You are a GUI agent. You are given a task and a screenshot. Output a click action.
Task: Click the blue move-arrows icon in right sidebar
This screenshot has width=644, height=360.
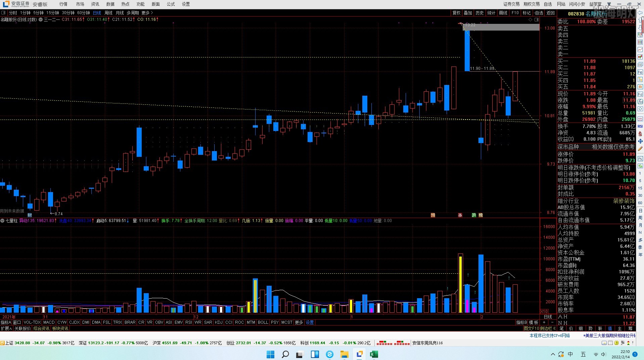[x=640, y=141]
